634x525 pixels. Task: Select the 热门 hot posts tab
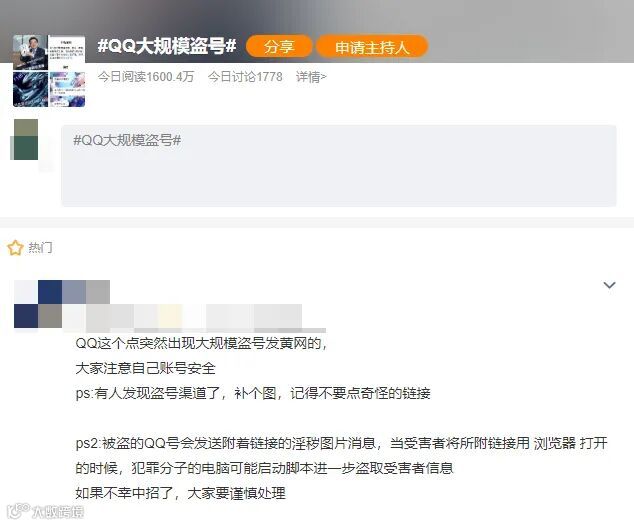(x=40, y=248)
